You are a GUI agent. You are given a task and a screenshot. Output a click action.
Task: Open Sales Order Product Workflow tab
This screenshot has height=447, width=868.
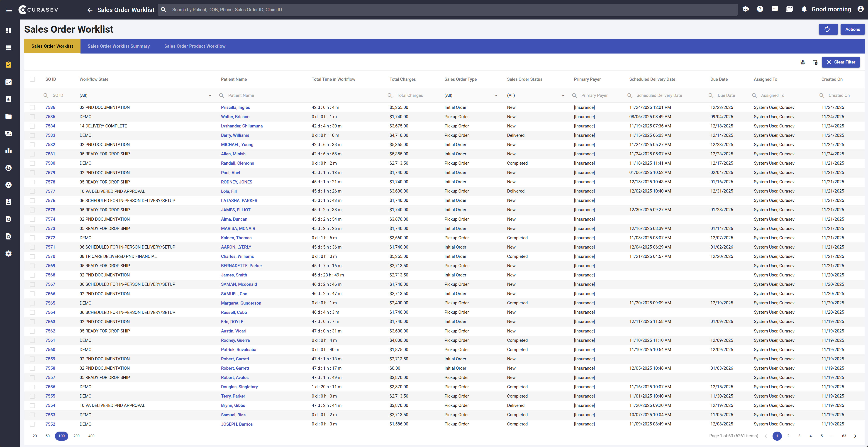pyautogui.click(x=195, y=46)
